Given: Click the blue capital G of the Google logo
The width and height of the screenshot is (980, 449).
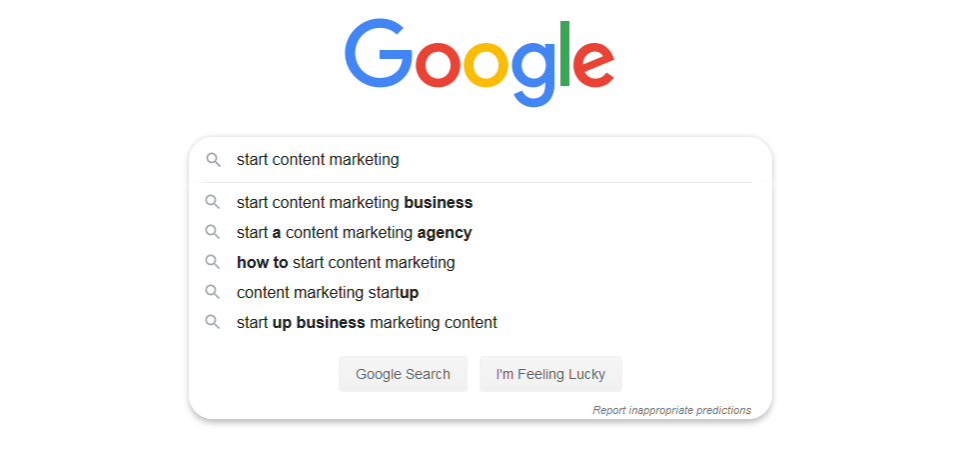Looking at the screenshot, I should click(x=379, y=53).
